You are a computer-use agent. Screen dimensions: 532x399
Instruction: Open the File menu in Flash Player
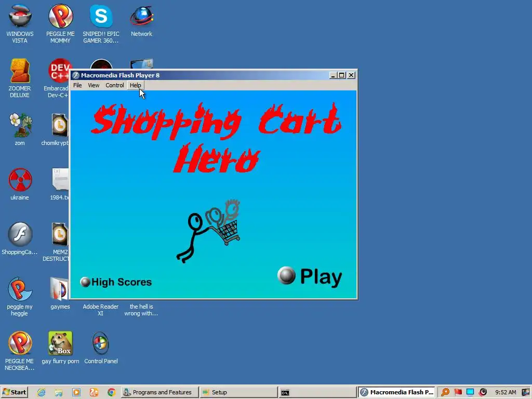(77, 85)
